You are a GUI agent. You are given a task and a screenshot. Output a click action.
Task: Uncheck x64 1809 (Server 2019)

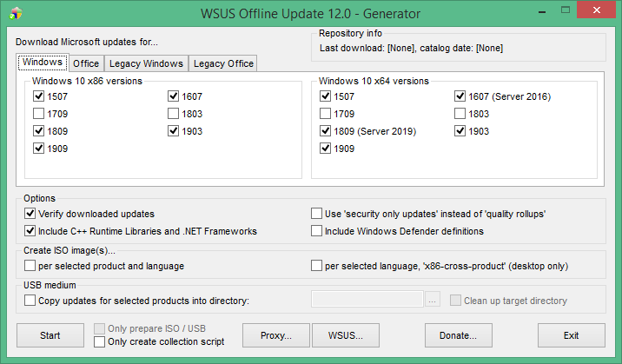pyautogui.click(x=325, y=131)
